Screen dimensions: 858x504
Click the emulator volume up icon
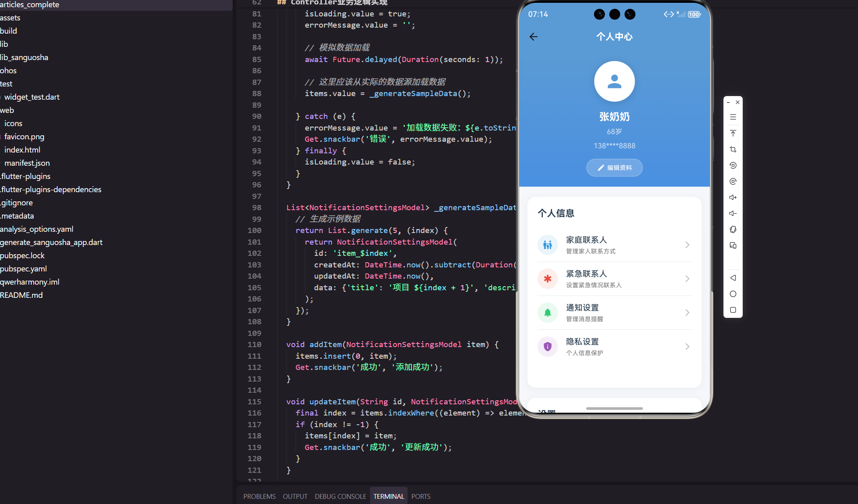pos(733,197)
